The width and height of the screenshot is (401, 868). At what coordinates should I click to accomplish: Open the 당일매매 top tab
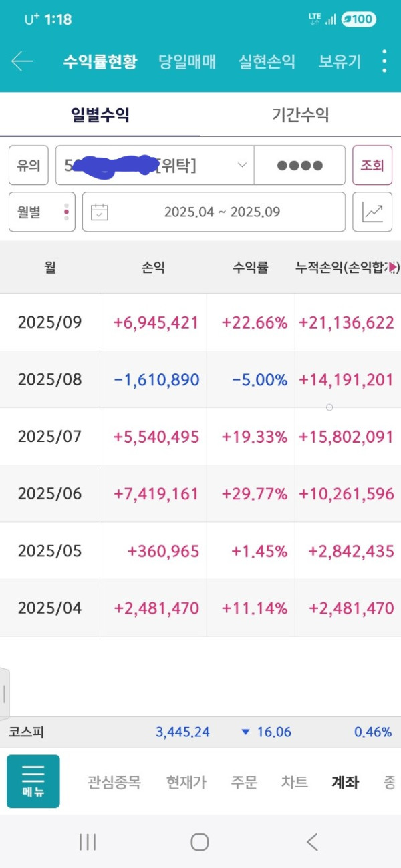click(187, 62)
